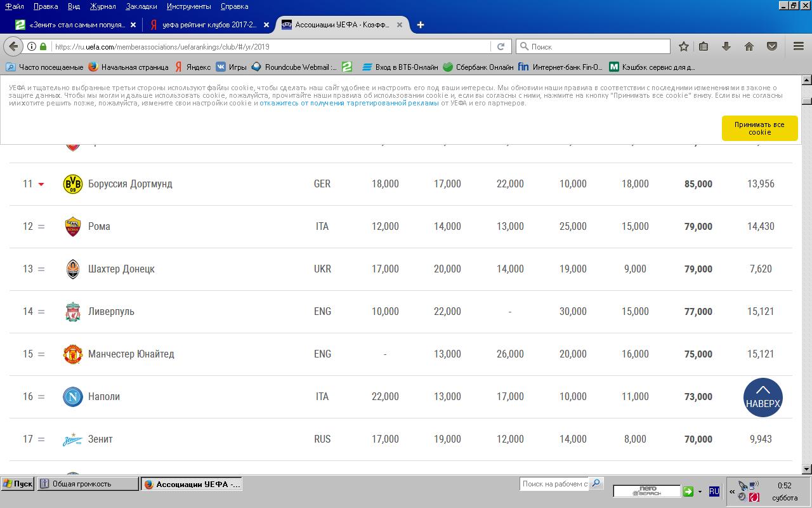Open a new tab with the plus button
Screen dimensions: 812x508
[x=420, y=25]
